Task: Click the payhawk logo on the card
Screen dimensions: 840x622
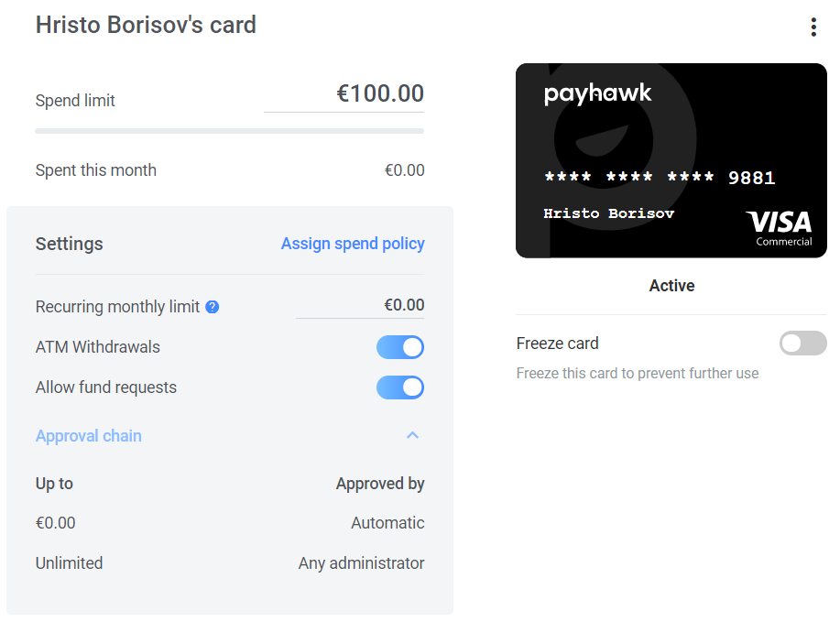Action: (x=597, y=93)
